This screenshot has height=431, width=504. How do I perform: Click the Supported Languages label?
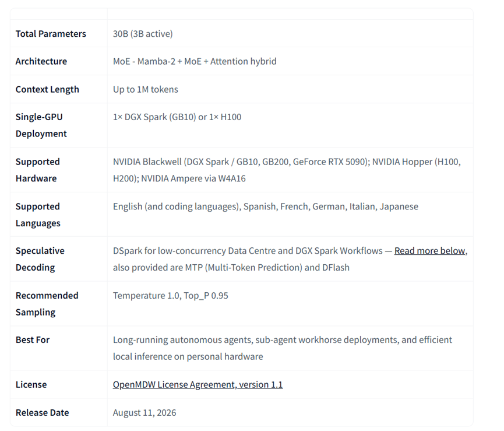(x=38, y=215)
